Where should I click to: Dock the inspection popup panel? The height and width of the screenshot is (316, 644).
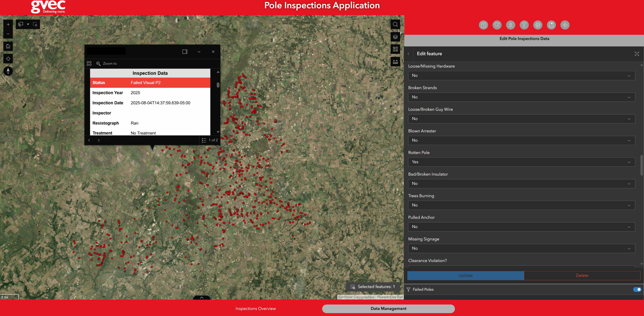(x=185, y=52)
